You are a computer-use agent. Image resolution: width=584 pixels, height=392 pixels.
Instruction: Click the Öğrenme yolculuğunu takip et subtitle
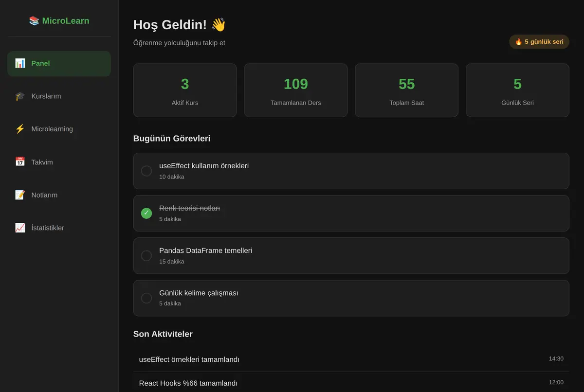[179, 43]
